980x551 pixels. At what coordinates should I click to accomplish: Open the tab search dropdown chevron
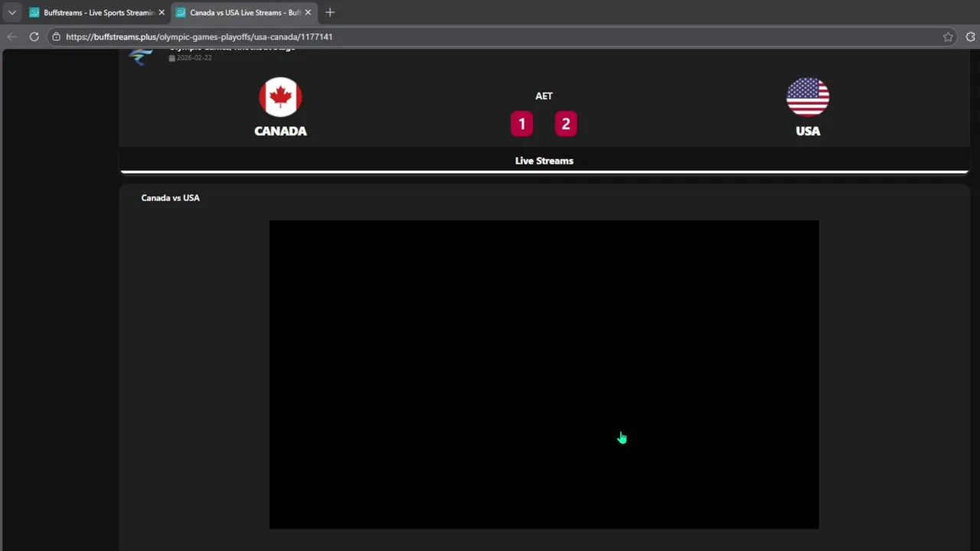pyautogui.click(x=11, y=12)
